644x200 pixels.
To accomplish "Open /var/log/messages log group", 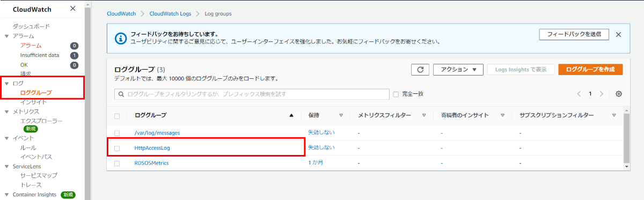I will click(158, 132).
